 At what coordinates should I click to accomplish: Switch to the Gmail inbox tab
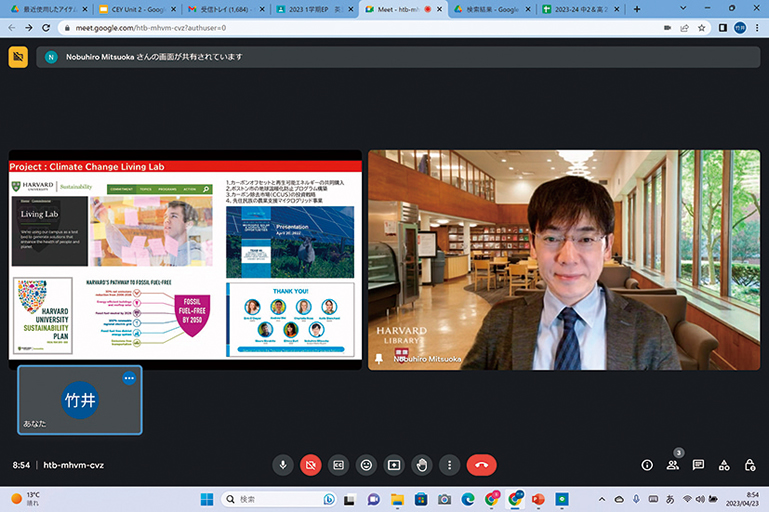coord(225,9)
